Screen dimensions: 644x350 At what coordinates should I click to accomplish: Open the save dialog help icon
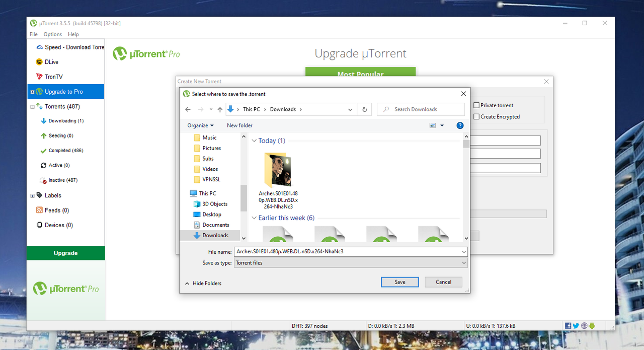(x=460, y=125)
